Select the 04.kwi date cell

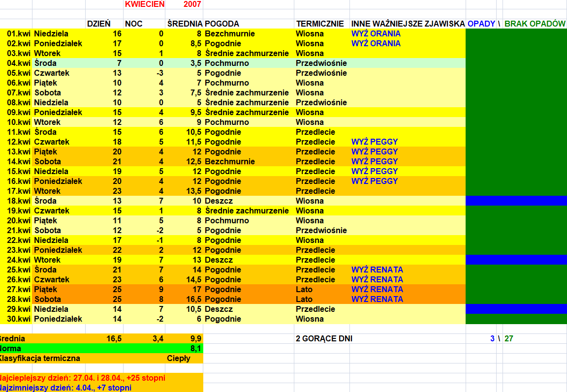(19, 63)
